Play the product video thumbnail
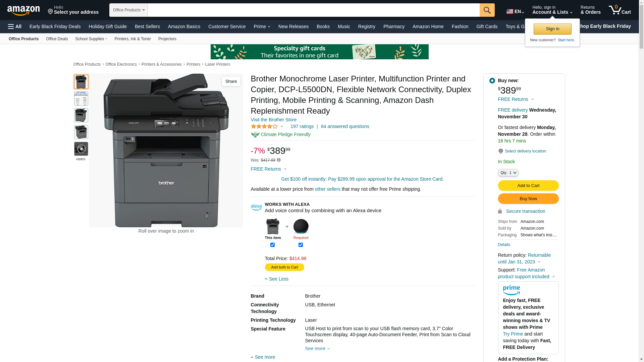 pyautogui.click(x=81, y=149)
